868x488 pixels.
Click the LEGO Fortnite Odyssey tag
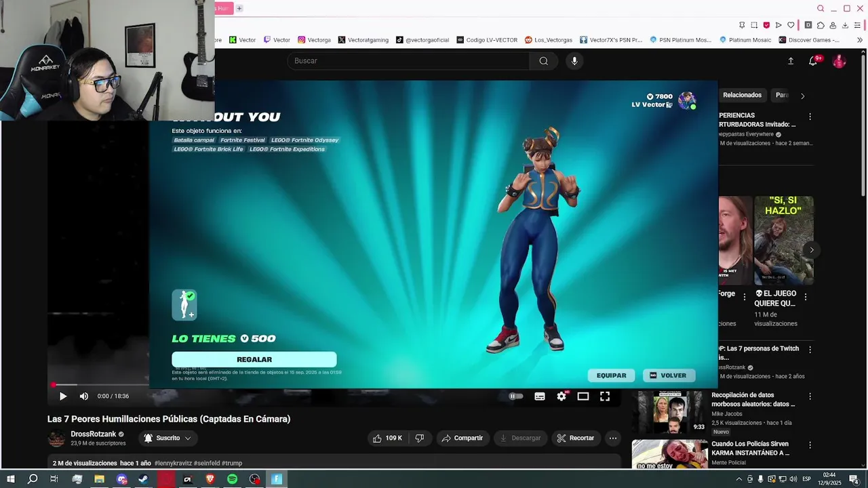click(x=304, y=140)
